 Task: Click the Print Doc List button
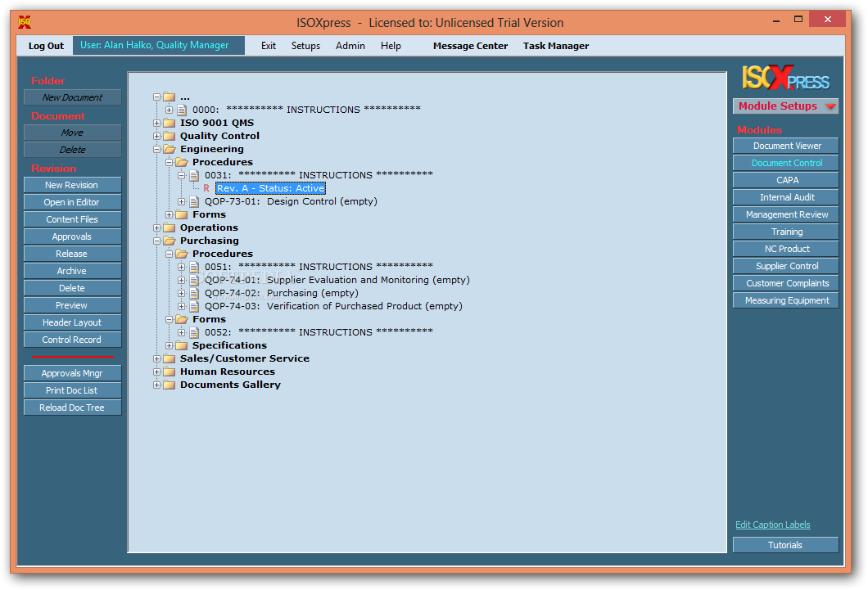[72, 390]
